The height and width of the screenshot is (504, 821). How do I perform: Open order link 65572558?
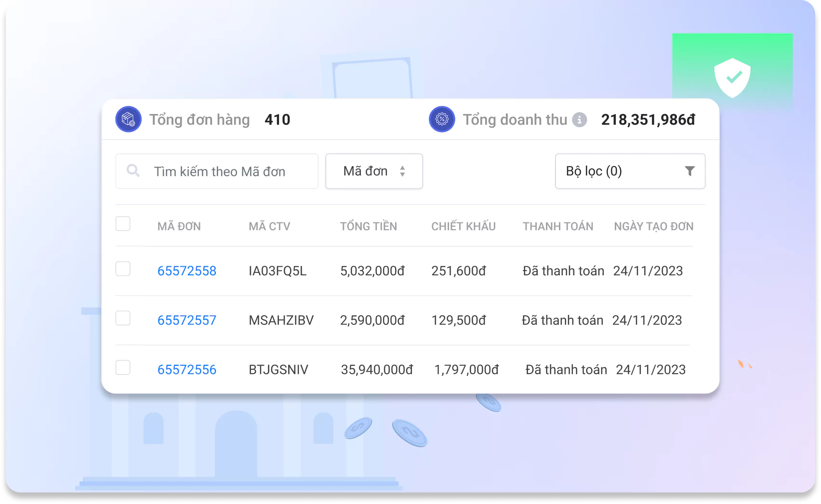(x=187, y=271)
